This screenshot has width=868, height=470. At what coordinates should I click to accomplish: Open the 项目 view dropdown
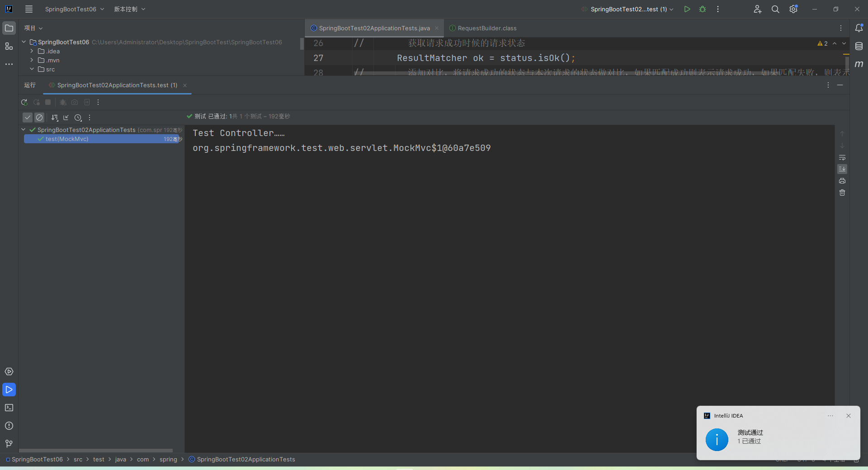pos(33,28)
